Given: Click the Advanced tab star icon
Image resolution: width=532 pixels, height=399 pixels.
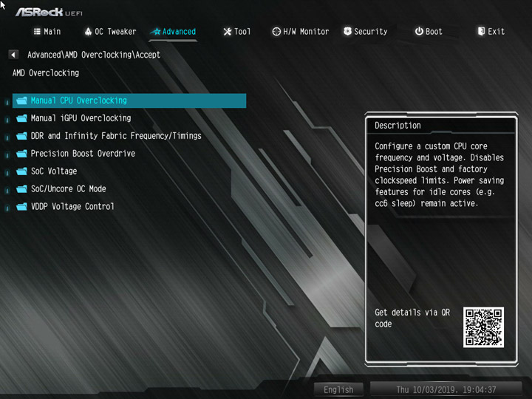Looking at the screenshot, I should [x=155, y=32].
